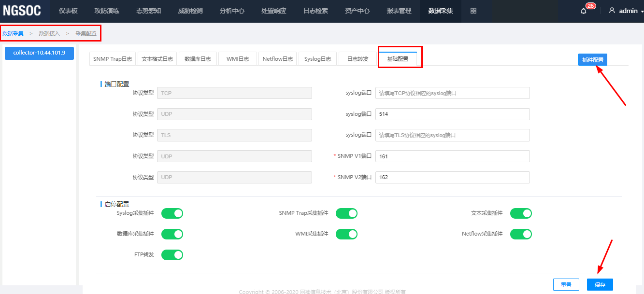Image resolution: width=644 pixels, height=294 pixels.
Task: Click the admin user avatar icon
Action: click(612, 11)
